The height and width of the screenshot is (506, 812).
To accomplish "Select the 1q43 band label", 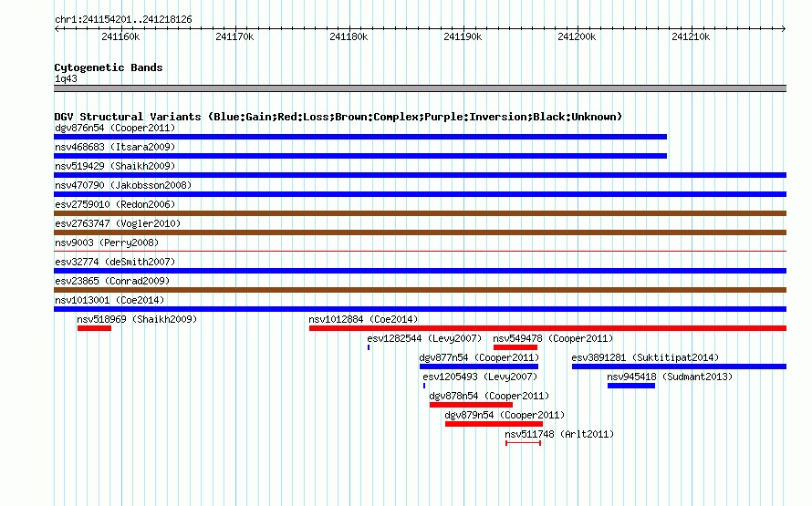I will click(x=66, y=78).
